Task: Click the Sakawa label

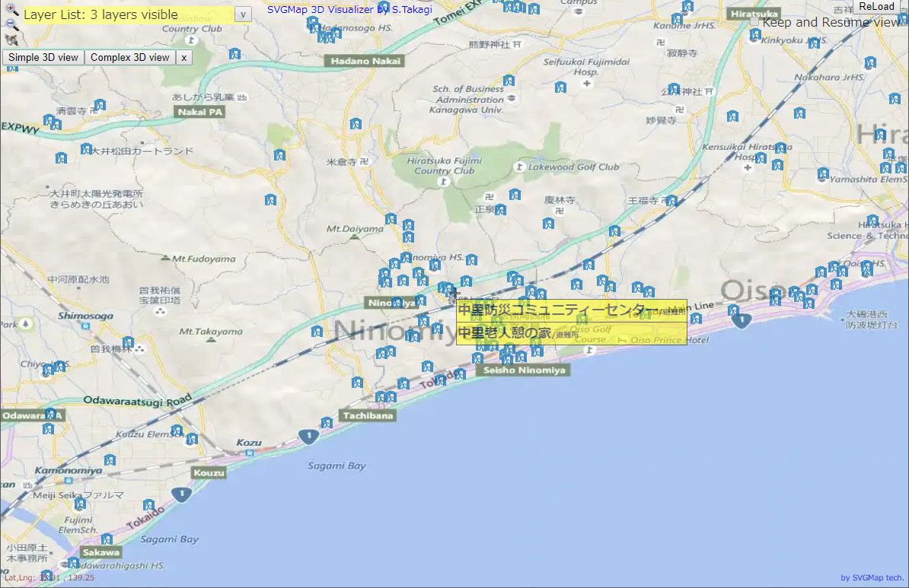Action: (x=100, y=552)
